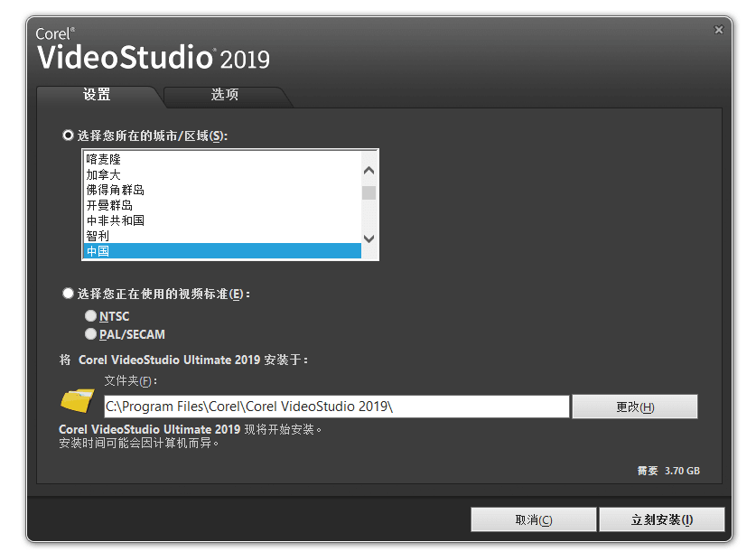Select the video standard radio option
Viewport: 756px width, 552px height.
(68, 293)
